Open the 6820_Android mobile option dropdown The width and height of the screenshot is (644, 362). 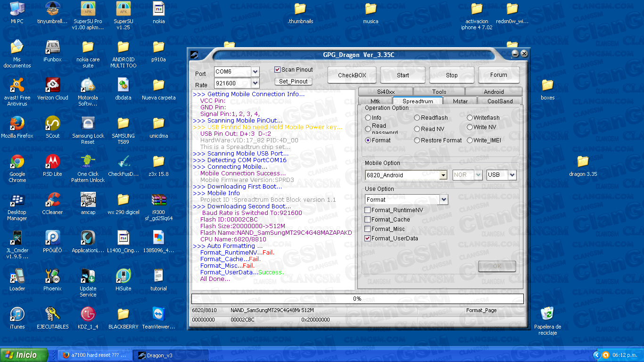coord(443,175)
